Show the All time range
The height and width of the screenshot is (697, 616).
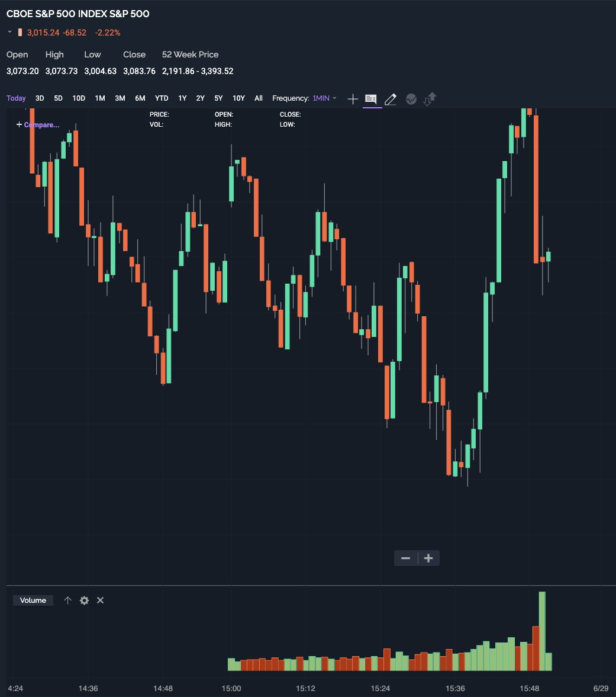pyautogui.click(x=259, y=98)
